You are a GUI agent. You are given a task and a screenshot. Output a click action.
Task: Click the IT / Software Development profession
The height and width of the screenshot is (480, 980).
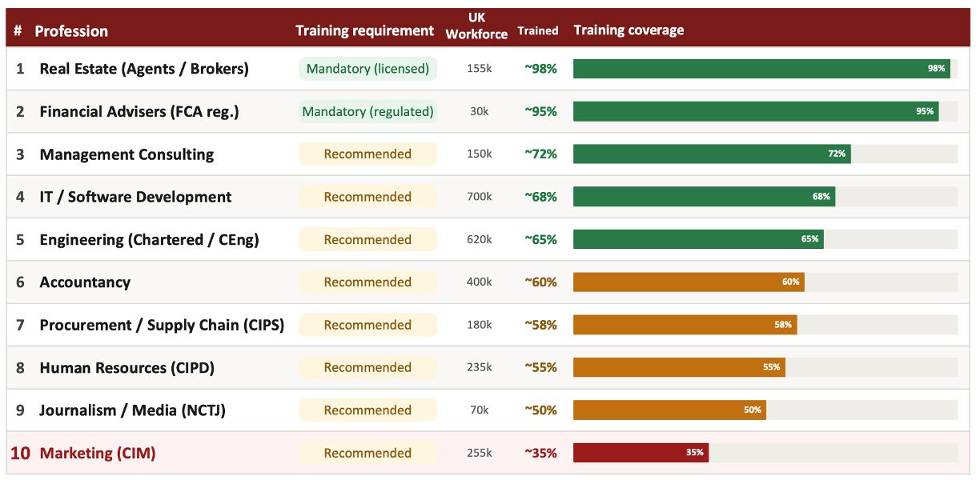(x=135, y=197)
